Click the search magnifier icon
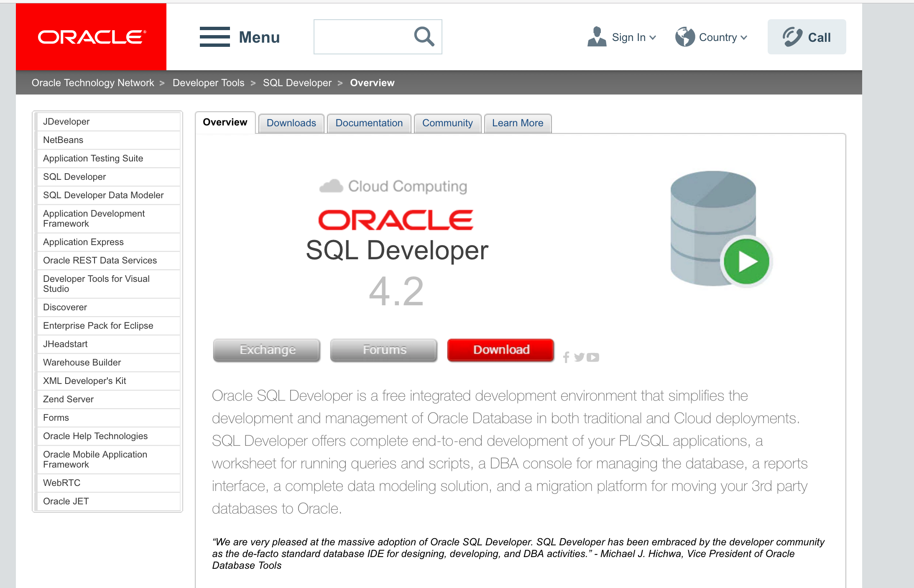Image resolution: width=914 pixels, height=588 pixels. (x=424, y=37)
